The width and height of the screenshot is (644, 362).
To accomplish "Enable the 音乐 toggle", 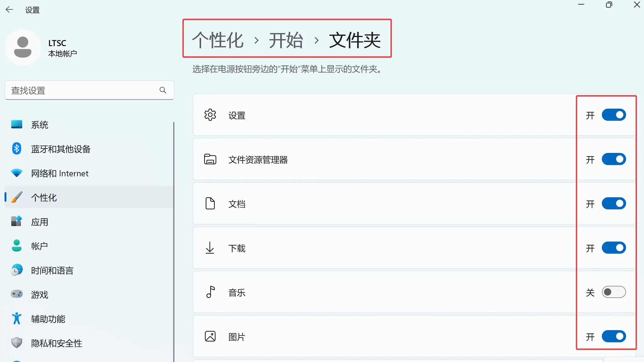I will click(x=614, y=292).
